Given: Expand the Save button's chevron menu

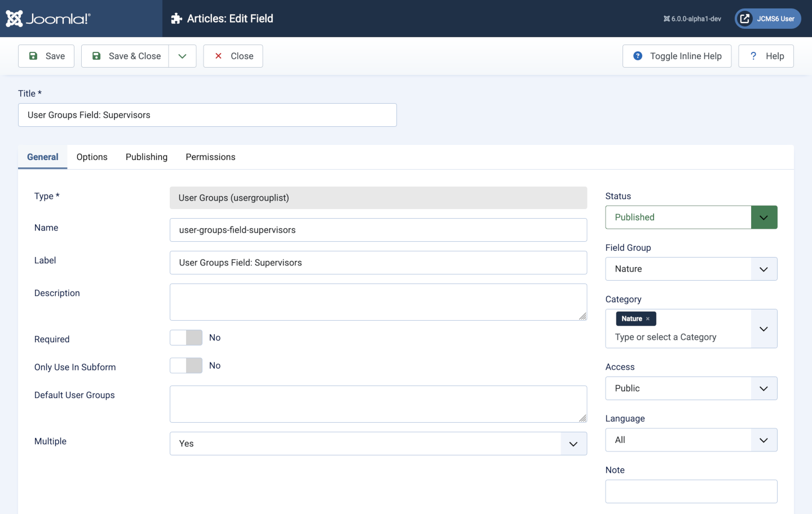Looking at the screenshot, I should 182,56.
